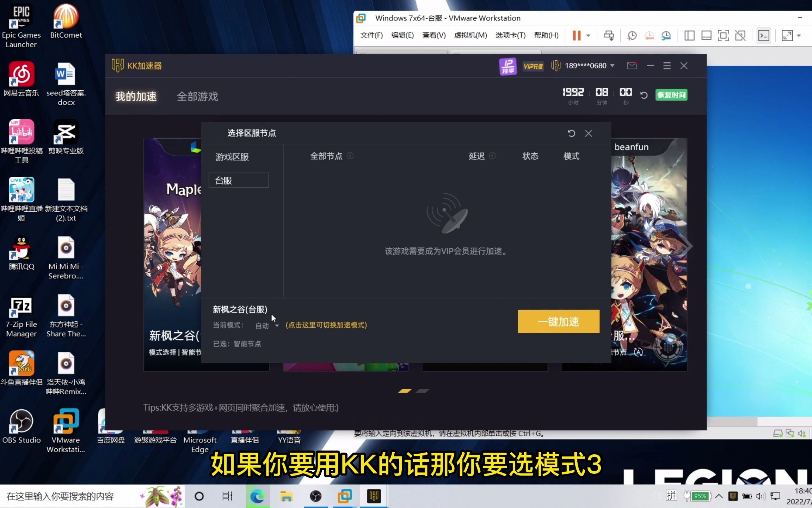The width and height of the screenshot is (812, 508).
Task: Open 网易云音乐 desktop icon
Action: [x=21, y=79]
